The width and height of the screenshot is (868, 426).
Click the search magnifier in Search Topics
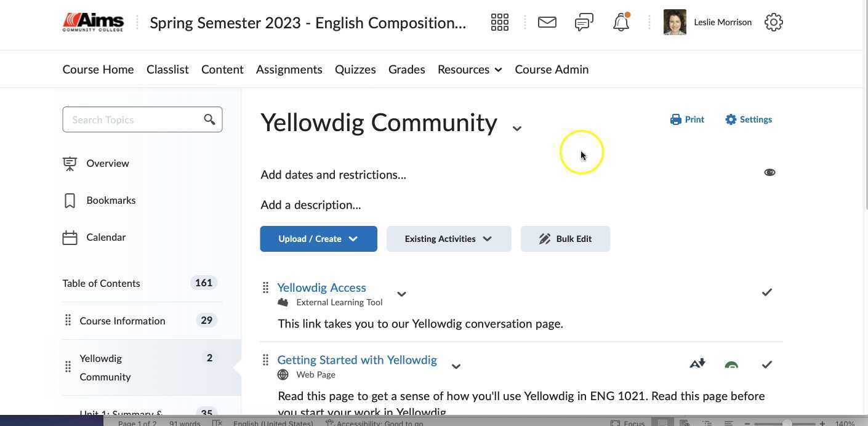pyautogui.click(x=209, y=119)
